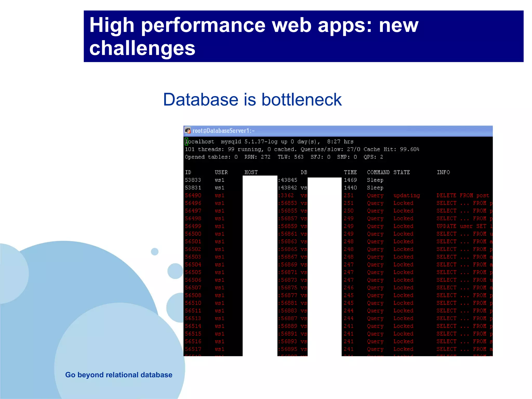Click the USER column header

(x=221, y=172)
